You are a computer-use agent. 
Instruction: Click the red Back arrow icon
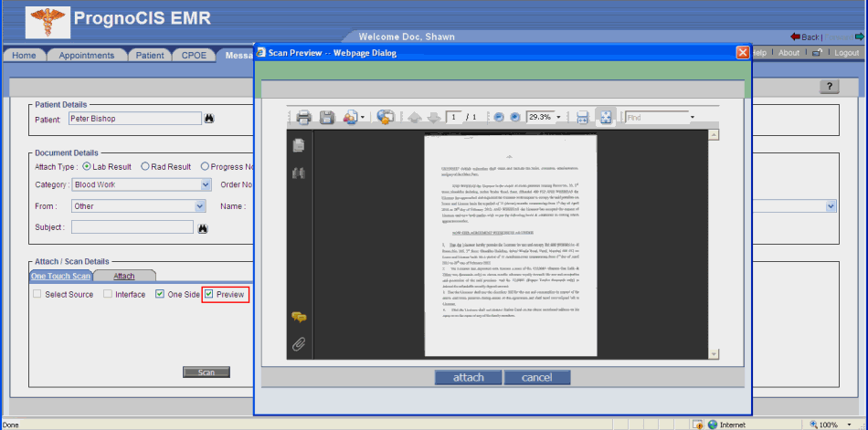(x=796, y=37)
